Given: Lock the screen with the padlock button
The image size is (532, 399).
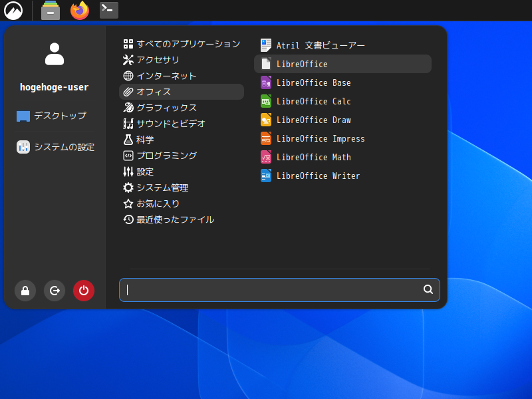Looking at the screenshot, I should (25, 291).
